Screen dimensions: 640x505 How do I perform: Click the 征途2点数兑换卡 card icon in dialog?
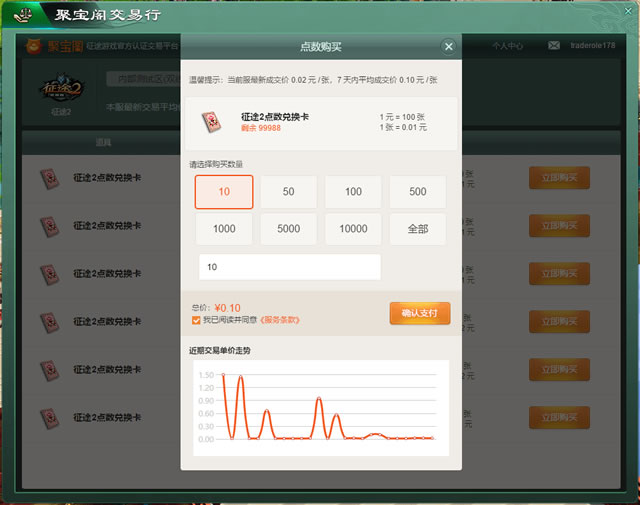(x=211, y=122)
